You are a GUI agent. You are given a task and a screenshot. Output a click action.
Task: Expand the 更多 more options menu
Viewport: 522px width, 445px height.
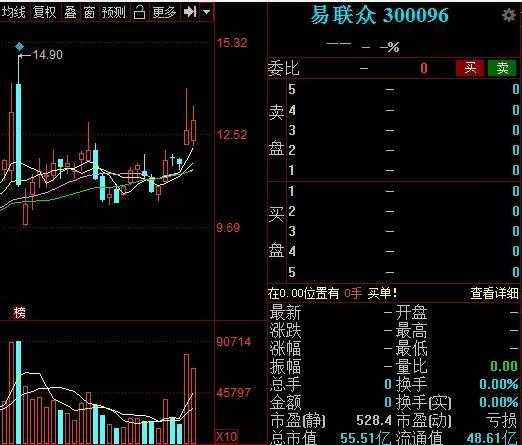tap(164, 13)
